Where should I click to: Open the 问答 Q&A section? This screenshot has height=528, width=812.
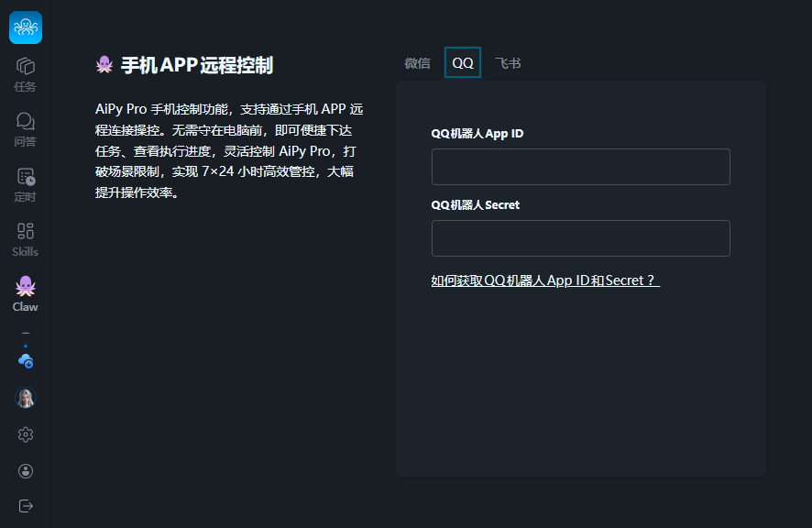point(26,129)
